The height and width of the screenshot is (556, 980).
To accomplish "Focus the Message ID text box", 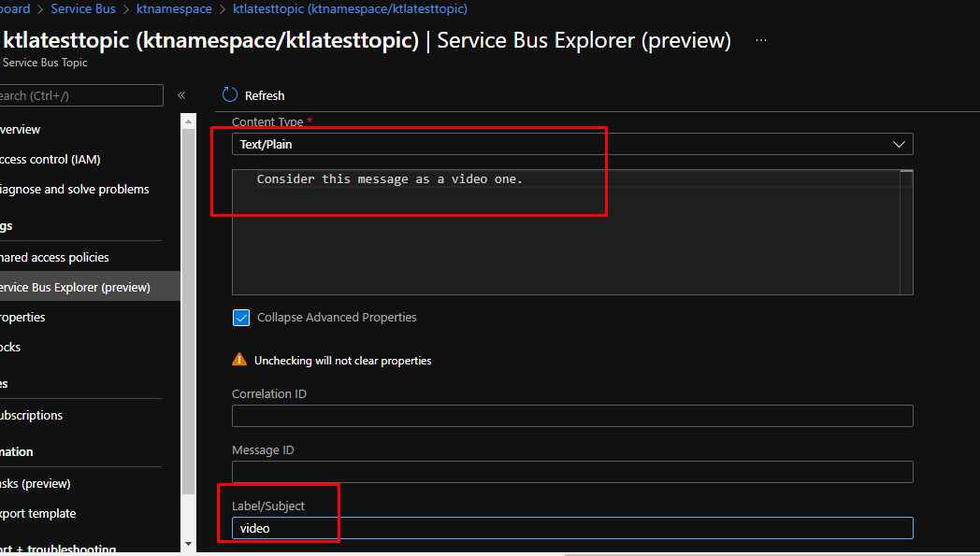I will [571, 472].
